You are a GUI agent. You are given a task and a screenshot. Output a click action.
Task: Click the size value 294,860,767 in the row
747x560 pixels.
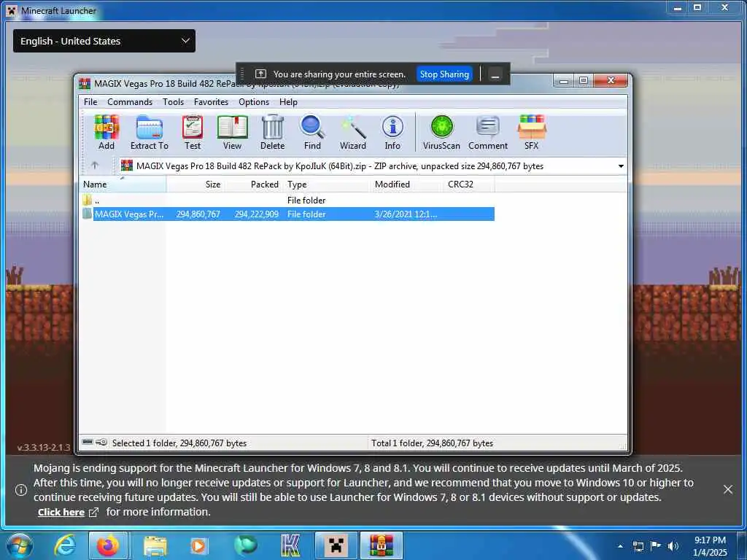tap(198, 214)
